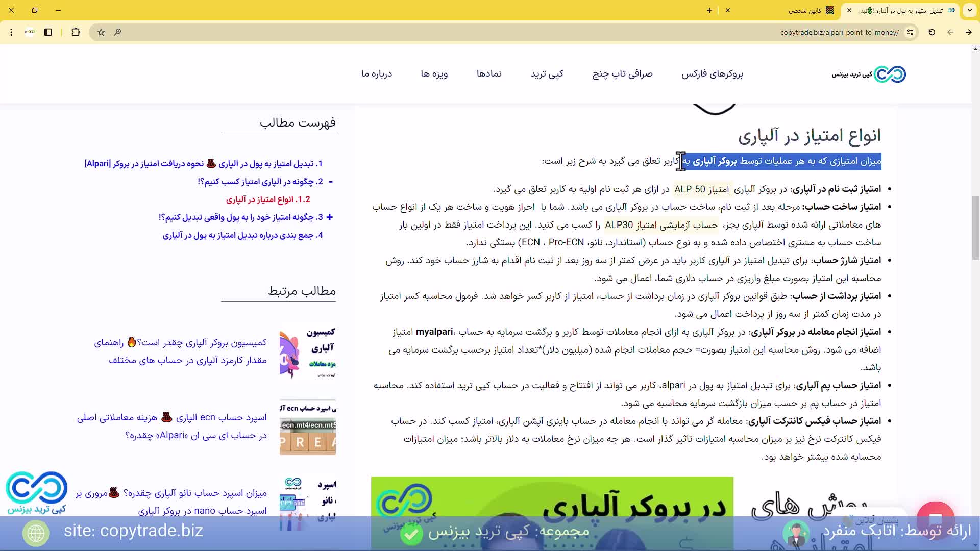Select the search icon inside the address bar
The height and width of the screenshot is (551, 980).
(x=118, y=32)
